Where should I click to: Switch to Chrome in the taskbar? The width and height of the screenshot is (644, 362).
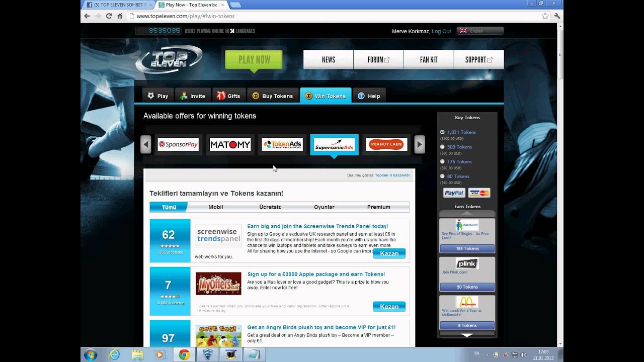184,354
